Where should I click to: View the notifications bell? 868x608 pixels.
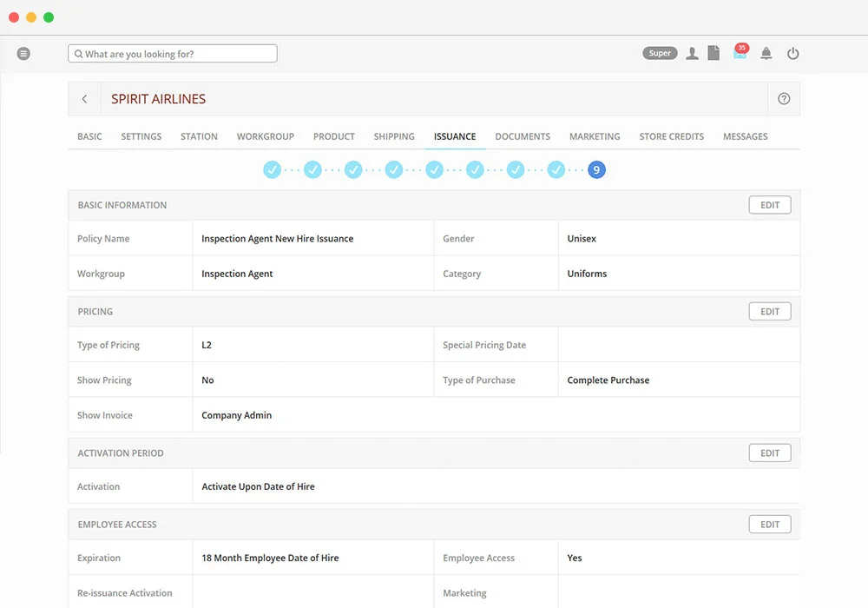point(766,53)
